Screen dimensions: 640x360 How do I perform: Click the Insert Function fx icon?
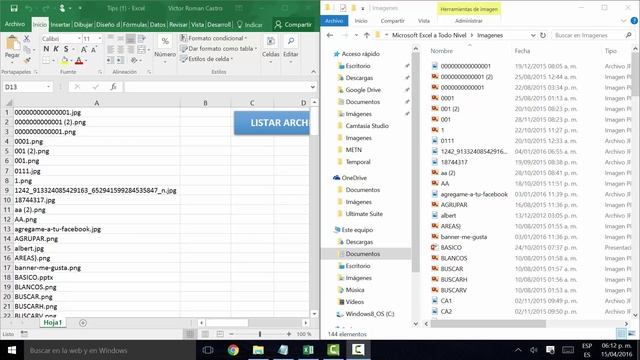click(x=113, y=87)
